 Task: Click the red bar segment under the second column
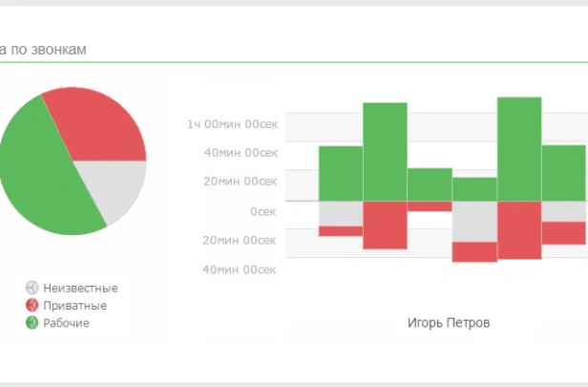[385, 226]
